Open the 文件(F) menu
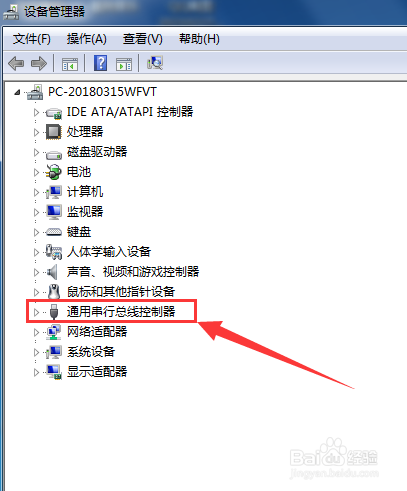Viewport: 407px width, 491px height. [x=32, y=39]
